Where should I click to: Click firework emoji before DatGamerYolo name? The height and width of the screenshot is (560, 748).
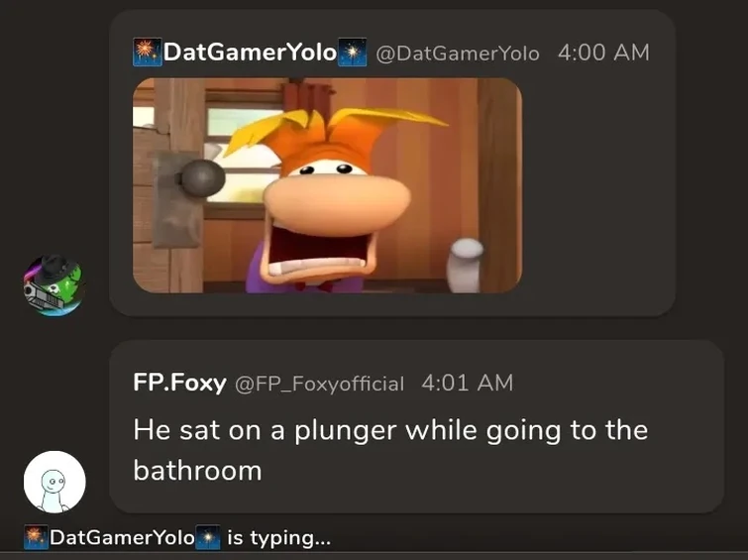click(x=147, y=53)
